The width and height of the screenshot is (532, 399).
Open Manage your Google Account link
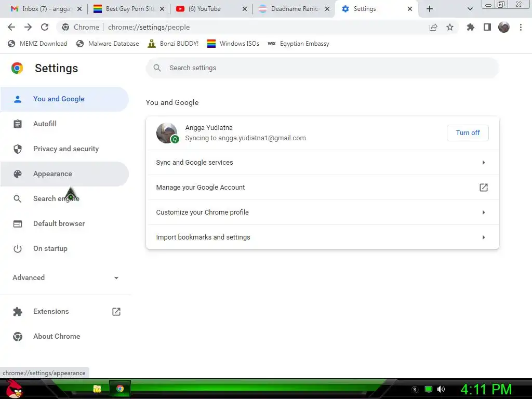(322, 187)
